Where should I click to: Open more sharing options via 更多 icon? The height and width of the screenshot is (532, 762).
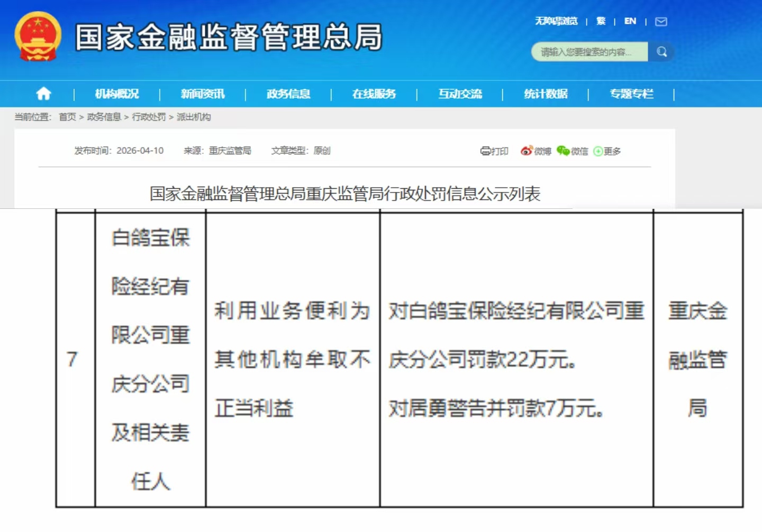tap(598, 151)
